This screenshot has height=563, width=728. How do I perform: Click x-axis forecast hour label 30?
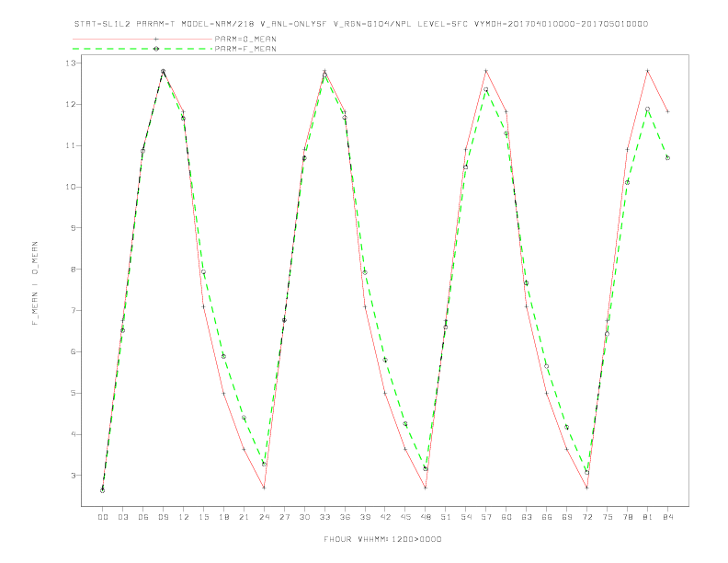304,517
